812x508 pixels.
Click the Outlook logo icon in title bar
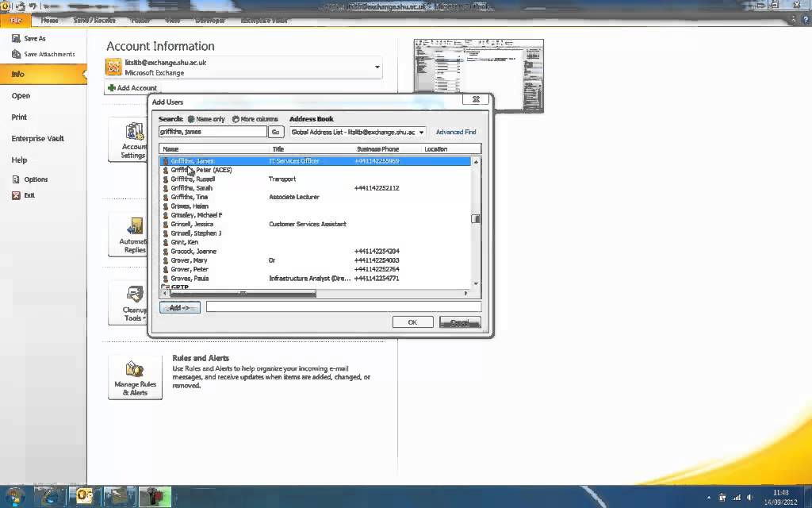(6, 6)
